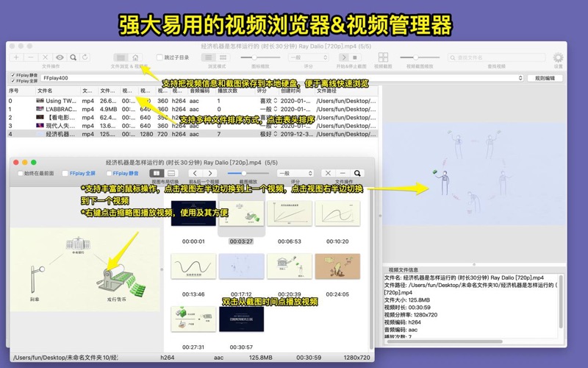This screenshot has width=588, height=368.
Task: Select the 00:30:57 dark thumbnail
Action: point(242,319)
